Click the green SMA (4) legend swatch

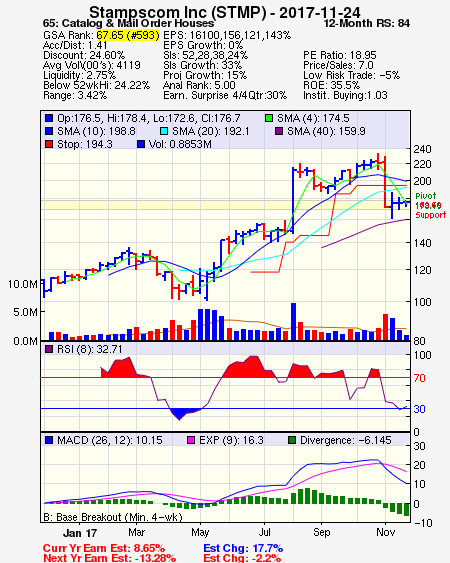[269, 118]
